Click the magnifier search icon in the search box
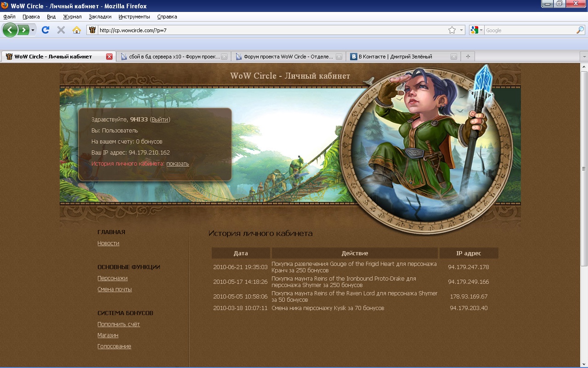This screenshot has height=368, width=588. tap(580, 30)
